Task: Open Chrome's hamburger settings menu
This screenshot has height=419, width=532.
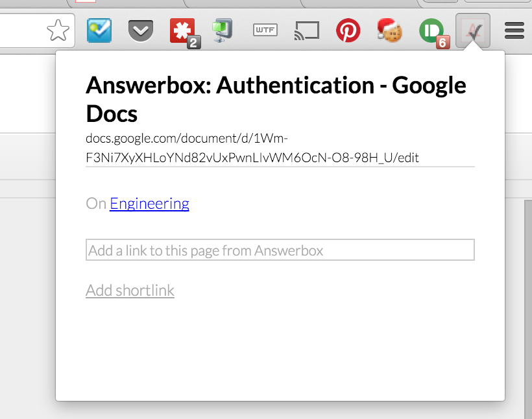Action: (514, 30)
